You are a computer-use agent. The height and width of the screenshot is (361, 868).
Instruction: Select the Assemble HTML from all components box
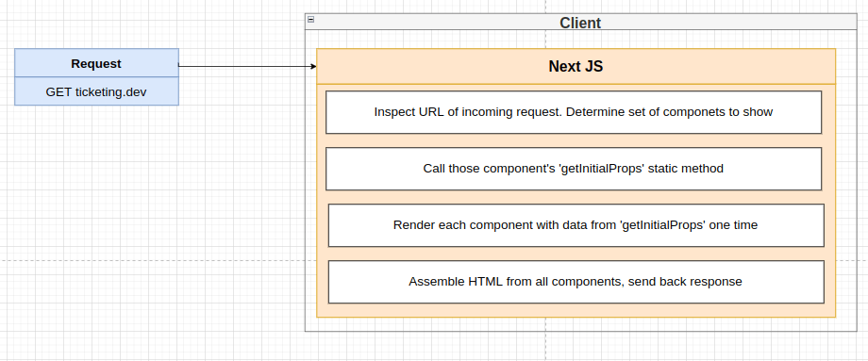point(576,282)
